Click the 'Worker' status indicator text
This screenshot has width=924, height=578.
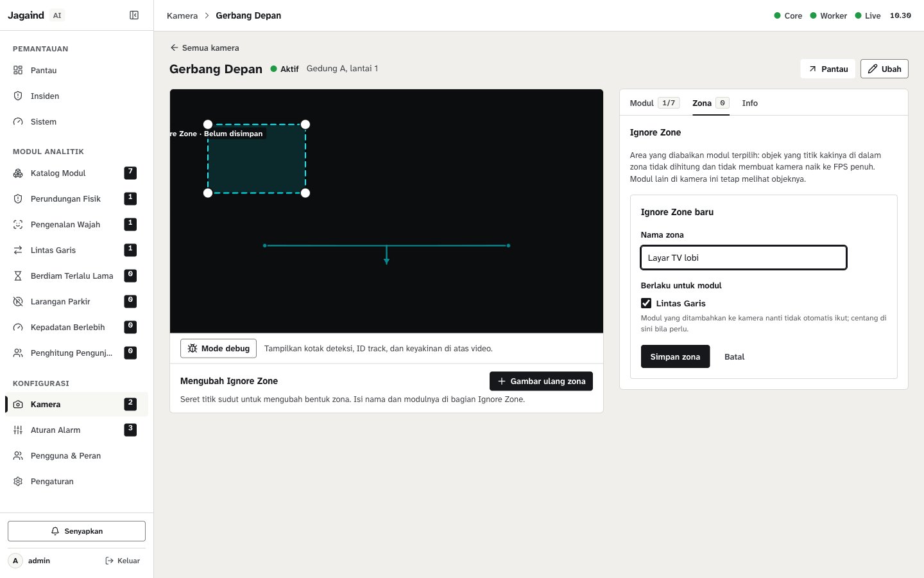pyautogui.click(x=834, y=15)
